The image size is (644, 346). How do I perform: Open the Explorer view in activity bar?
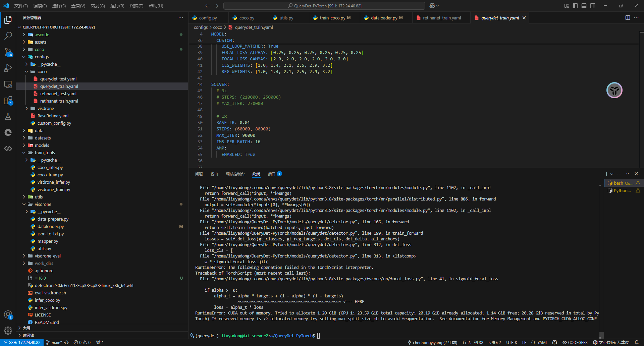(x=8, y=20)
